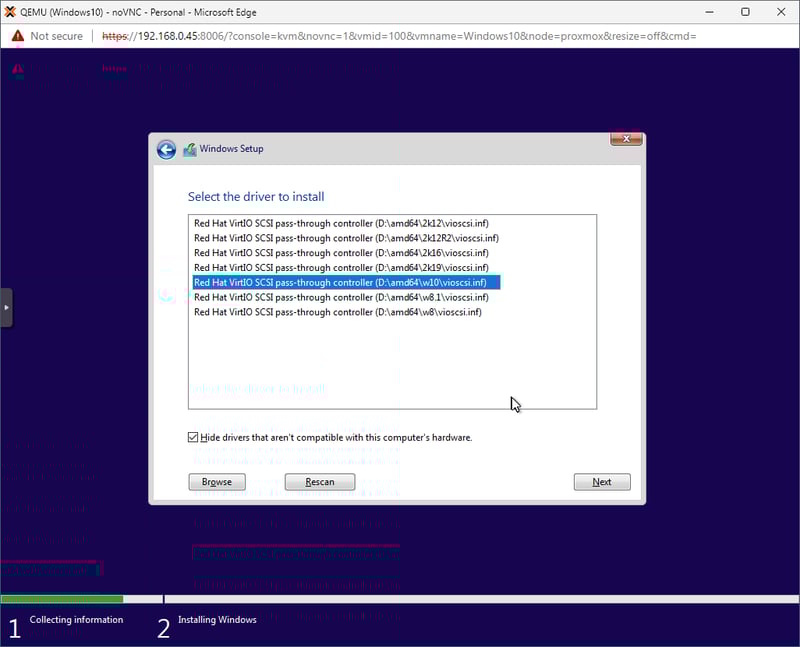This screenshot has height=647, width=800.
Task: Close the Windows Setup dialog
Action: click(626, 139)
